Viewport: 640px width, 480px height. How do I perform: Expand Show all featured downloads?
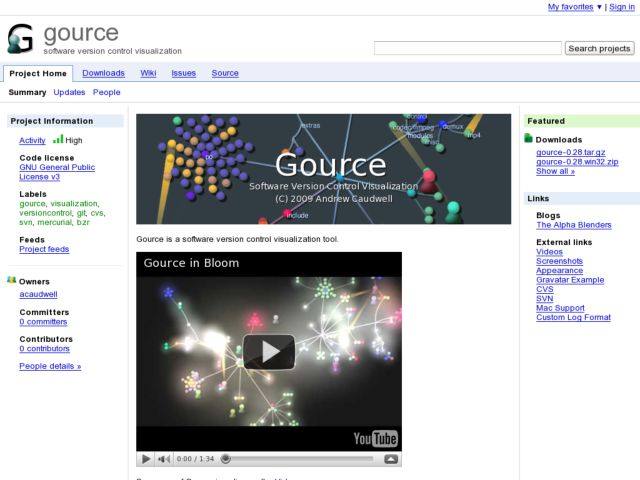555,171
